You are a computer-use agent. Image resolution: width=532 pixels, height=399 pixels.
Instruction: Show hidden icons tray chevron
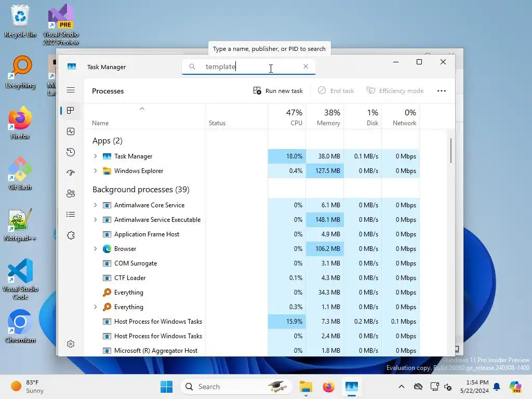click(x=402, y=387)
